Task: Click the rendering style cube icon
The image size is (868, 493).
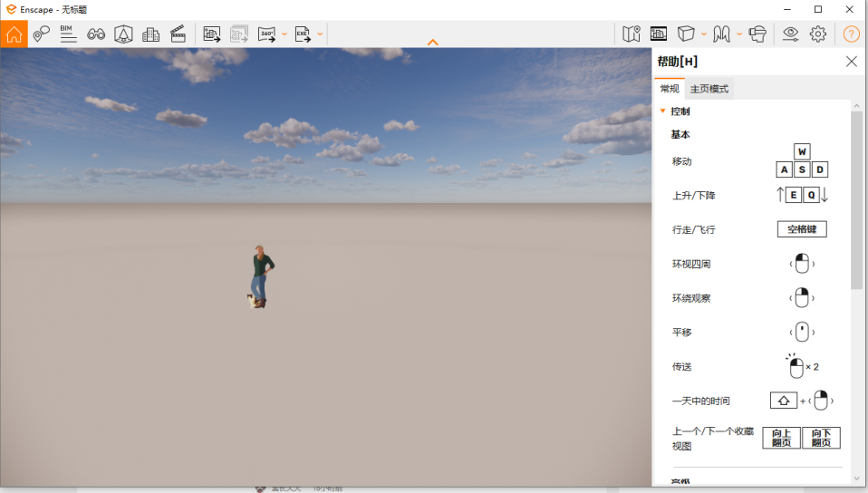Action: (686, 34)
